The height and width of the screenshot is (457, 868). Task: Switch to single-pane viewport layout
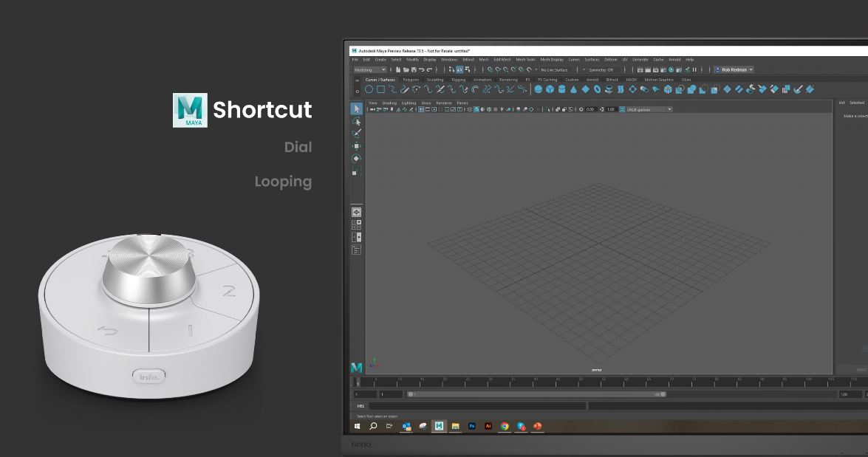click(357, 213)
